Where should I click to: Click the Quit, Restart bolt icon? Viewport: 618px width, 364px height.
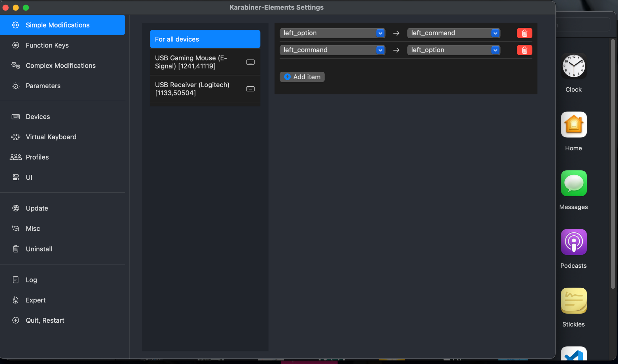tap(15, 320)
